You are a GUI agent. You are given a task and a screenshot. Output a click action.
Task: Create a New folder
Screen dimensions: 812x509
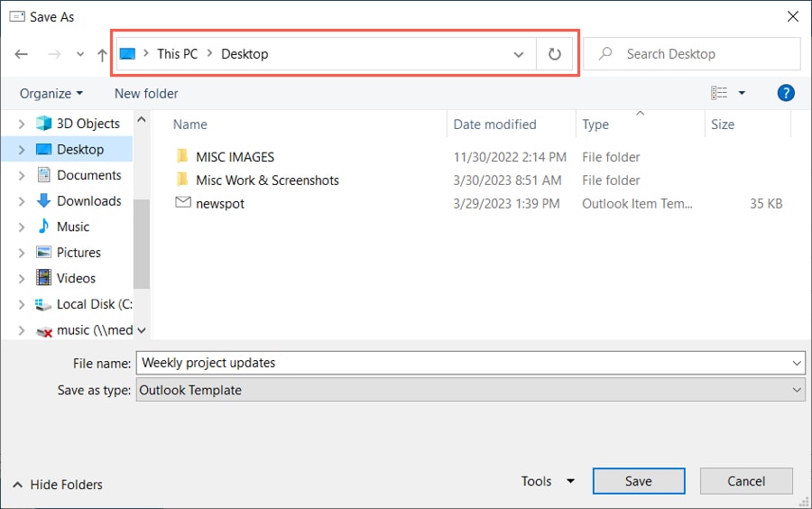(x=146, y=94)
